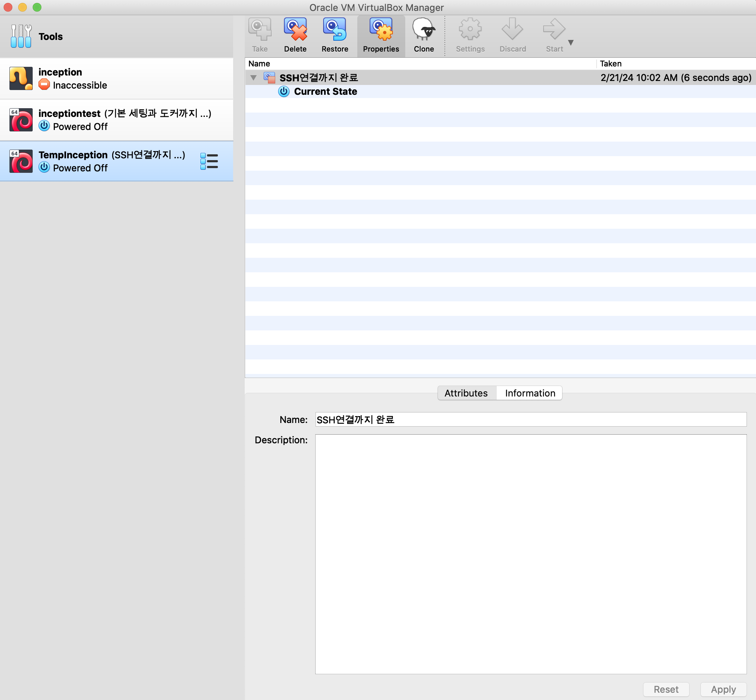Click inside the Description text area

click(x=531, y=554)
